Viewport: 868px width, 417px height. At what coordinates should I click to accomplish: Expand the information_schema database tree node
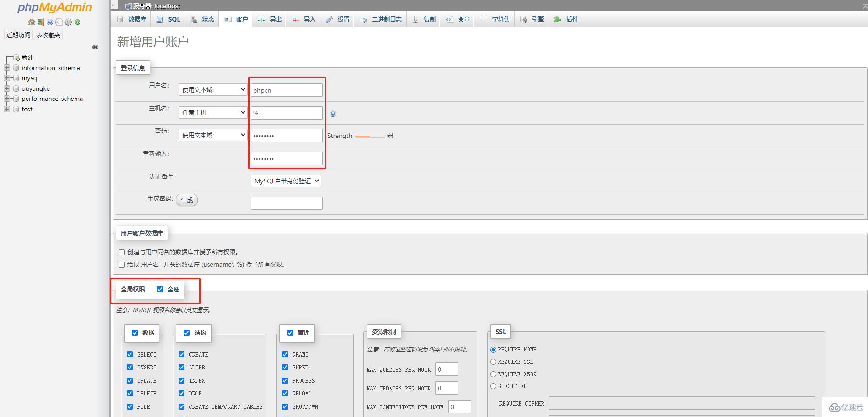(x=6, y=68)
